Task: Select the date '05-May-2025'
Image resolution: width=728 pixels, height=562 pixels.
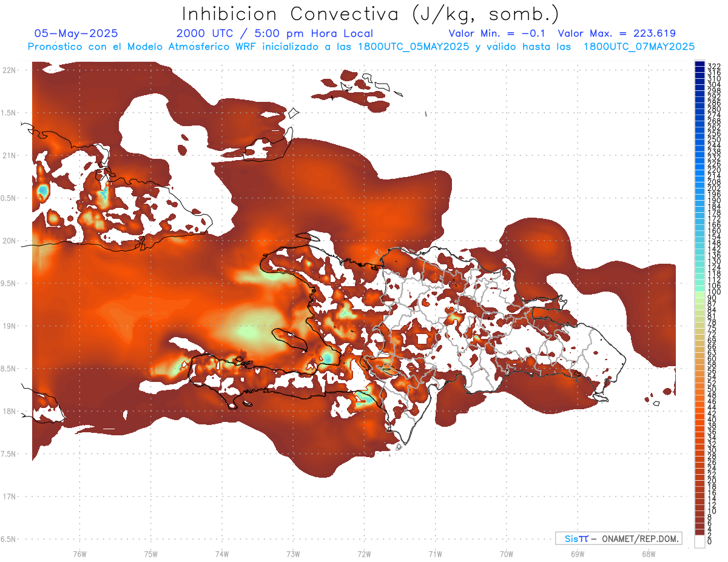Action: pos(76,33)
